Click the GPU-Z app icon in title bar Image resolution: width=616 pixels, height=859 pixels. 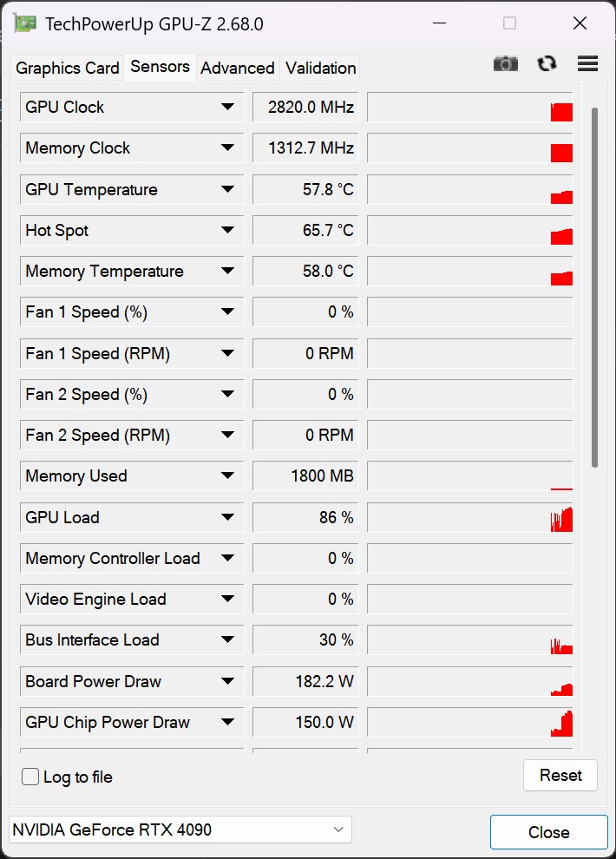pyautogui.click(x=25, y=23)
